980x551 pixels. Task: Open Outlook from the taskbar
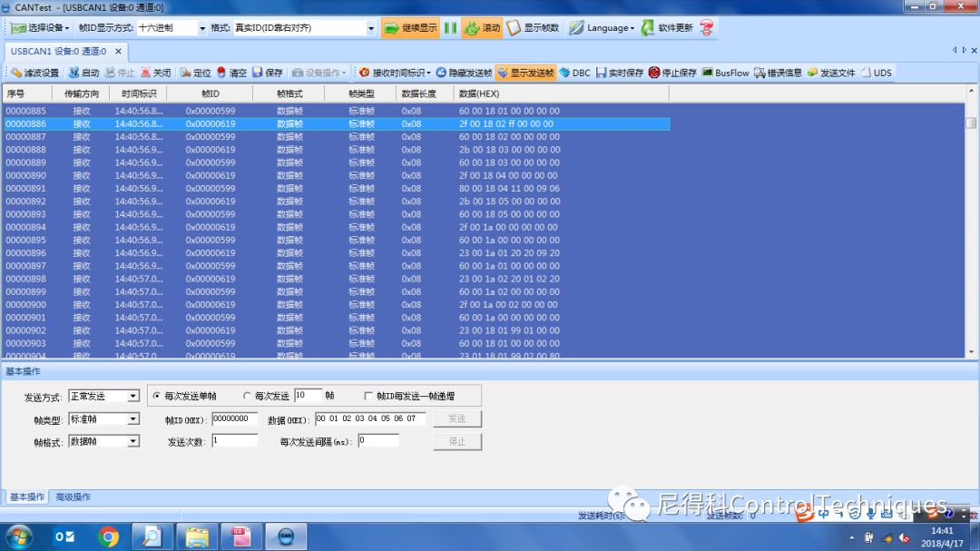click(64, 537)
